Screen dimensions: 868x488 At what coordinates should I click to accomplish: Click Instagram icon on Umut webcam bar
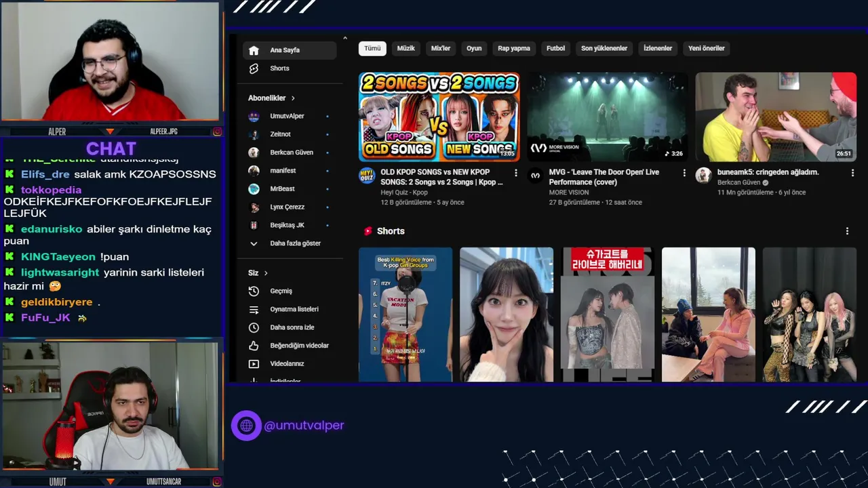pyautogui.click(x=217, y=481)
